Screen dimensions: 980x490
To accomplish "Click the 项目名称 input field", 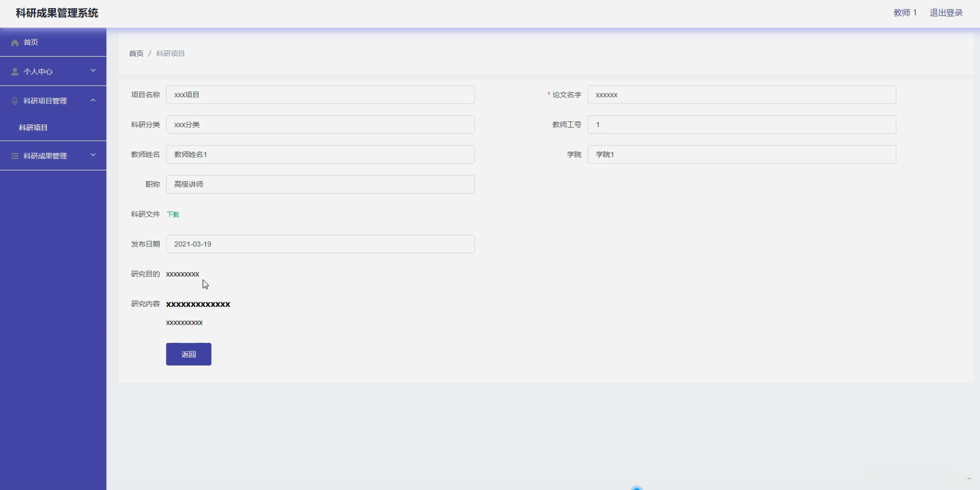I will click(320, 95).
